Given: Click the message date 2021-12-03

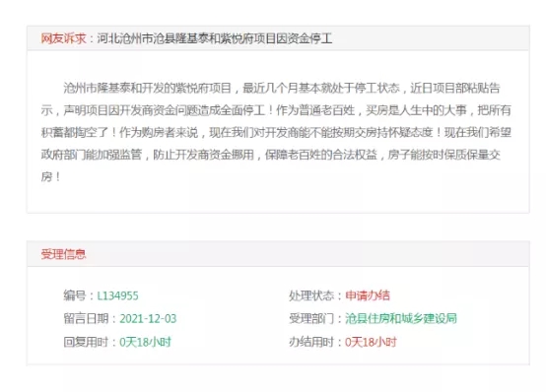Looking at the screenshot, I should click(148, 319).
